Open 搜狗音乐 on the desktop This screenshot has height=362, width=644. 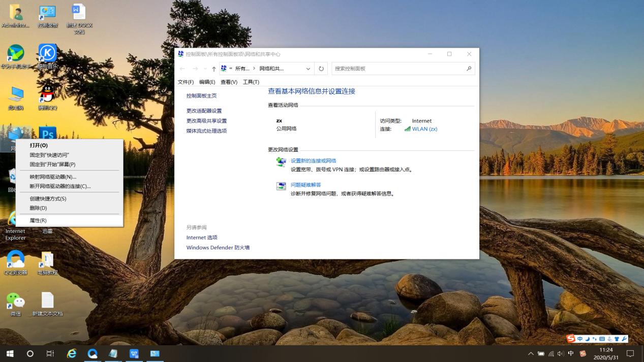[47, 53]
